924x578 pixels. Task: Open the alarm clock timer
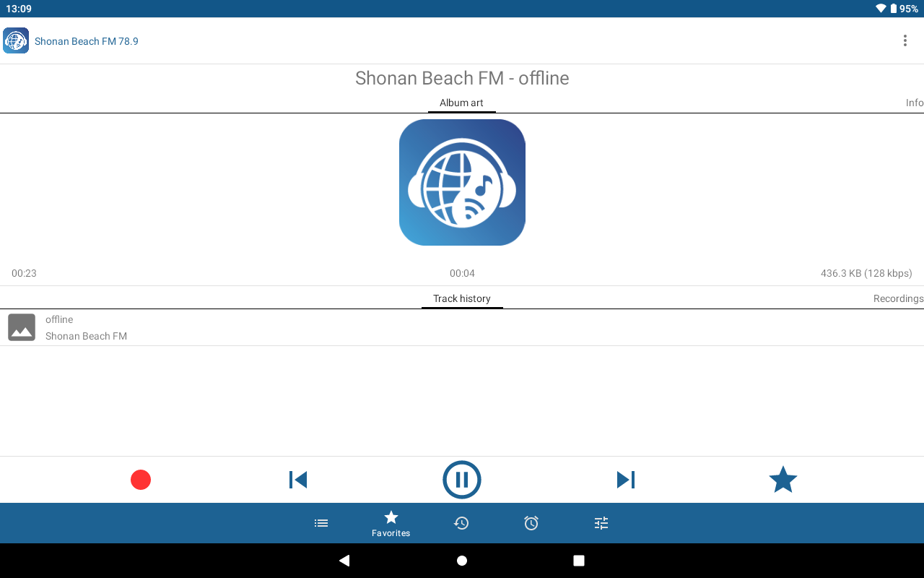point(531,523)
